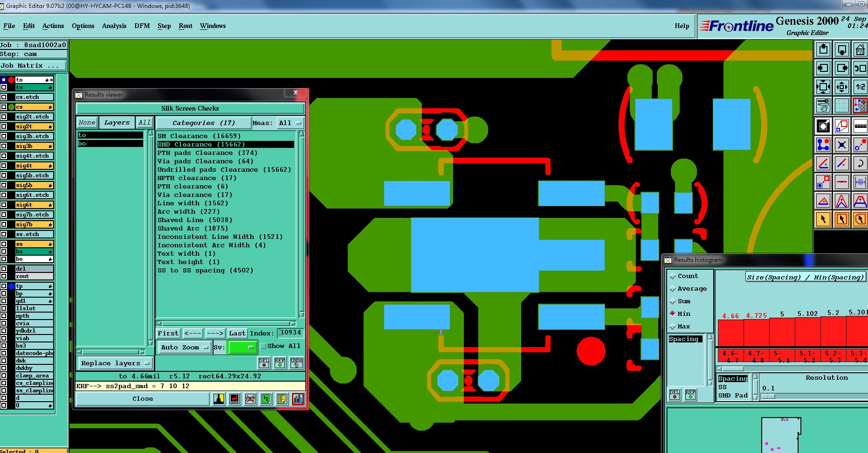This screenshot has width=868, height=453.
Task: Click DEL icon in Results histogram window
Action: pos(675,395)
